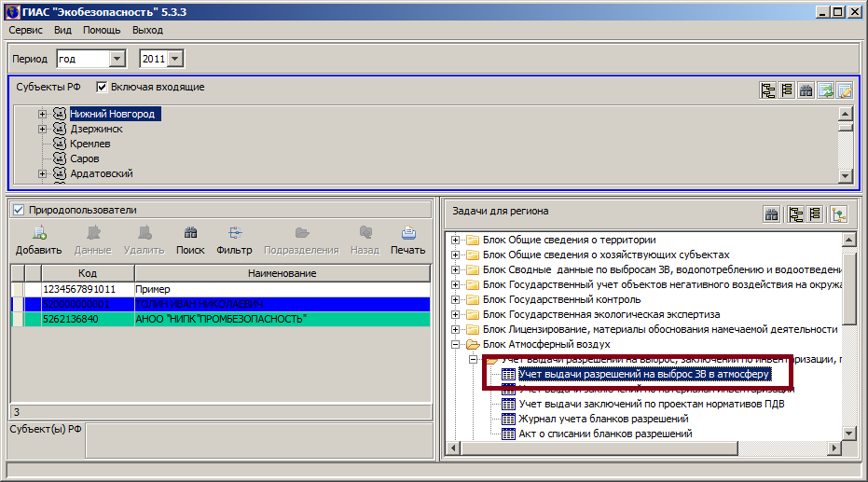868x482 pixels.
Task: Open the Сервис menu
Action: pos(25,30)
